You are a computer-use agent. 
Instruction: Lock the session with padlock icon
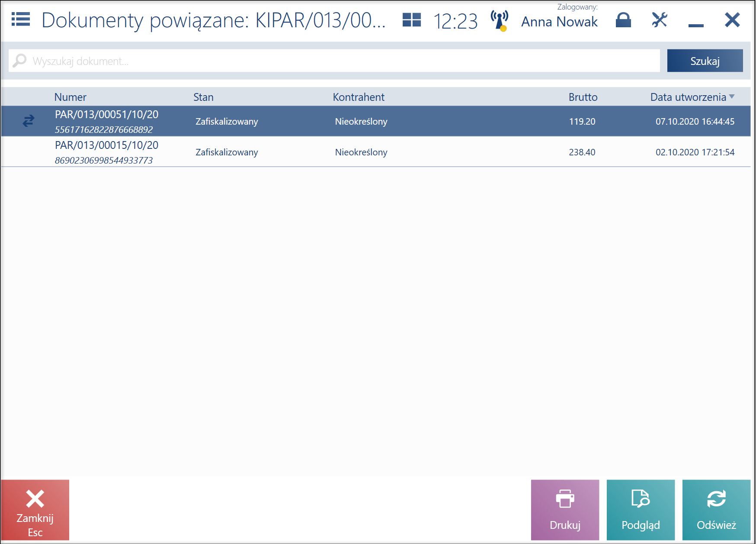click(x=623, y=20)
